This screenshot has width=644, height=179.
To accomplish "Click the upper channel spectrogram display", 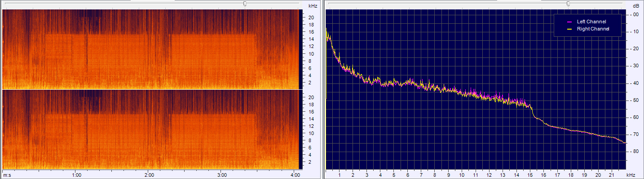I will pos(150,49).
